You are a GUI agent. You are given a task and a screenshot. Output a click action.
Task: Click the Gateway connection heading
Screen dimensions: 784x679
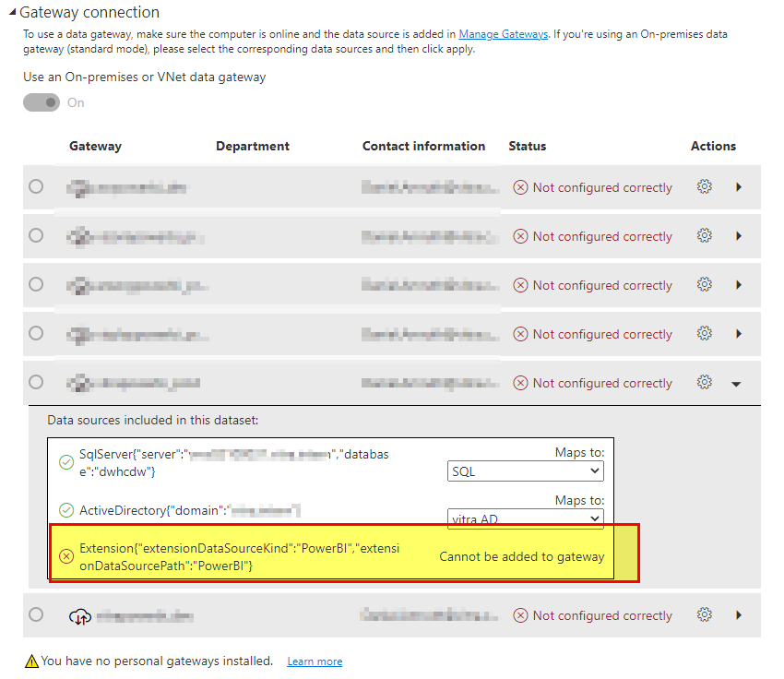click(x=89, y=12)
